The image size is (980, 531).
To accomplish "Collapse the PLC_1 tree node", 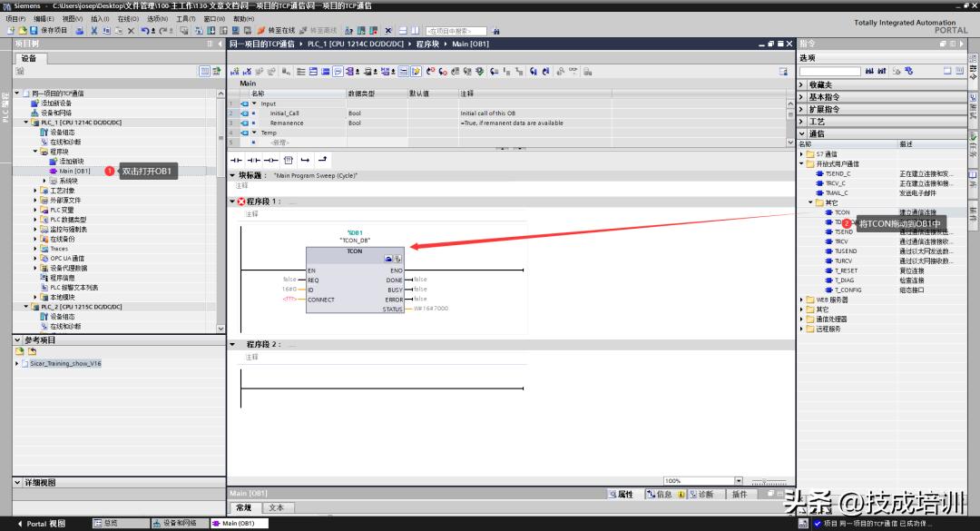I will (x=26, y=123).
